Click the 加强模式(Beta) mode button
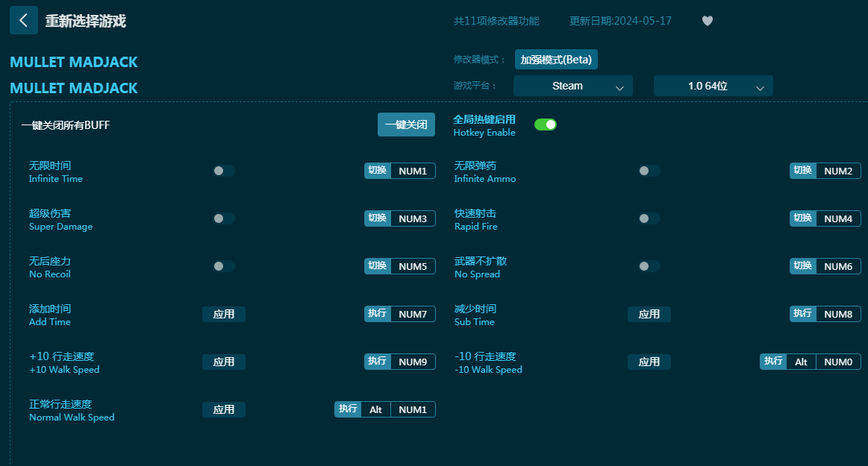 point(556,60)
